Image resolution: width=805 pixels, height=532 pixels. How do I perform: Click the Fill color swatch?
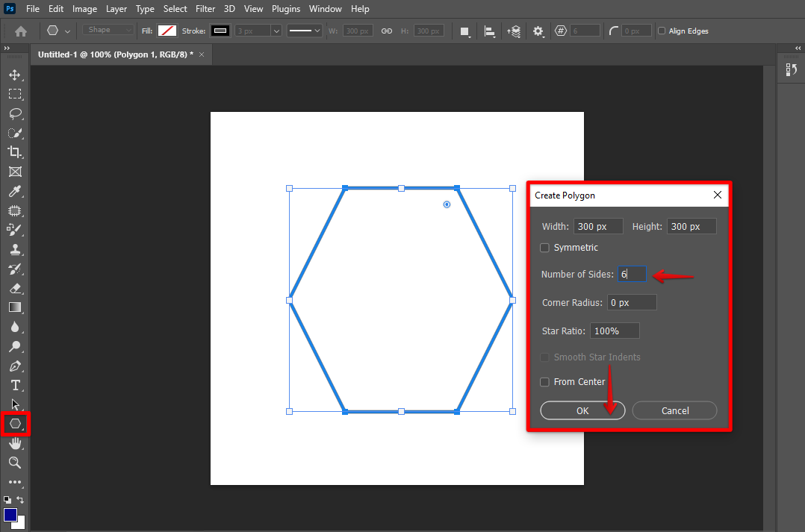167,31
